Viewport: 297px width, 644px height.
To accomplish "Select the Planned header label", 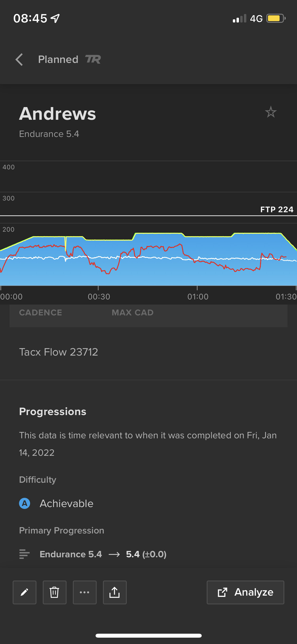I will point(58,59).
